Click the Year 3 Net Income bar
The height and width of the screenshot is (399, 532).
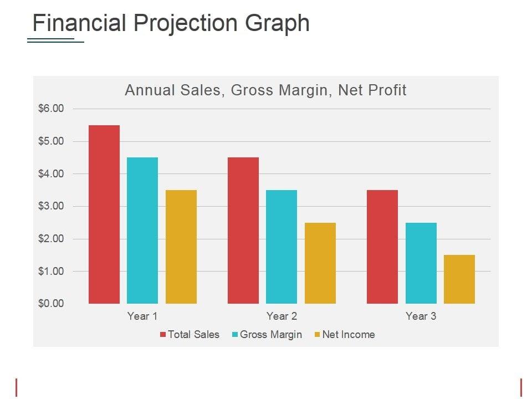point(459,279)
